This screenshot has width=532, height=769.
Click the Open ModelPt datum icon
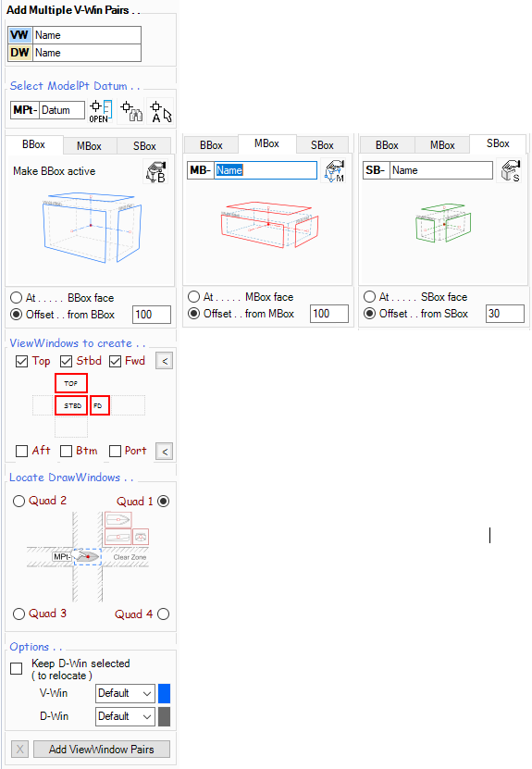pyautogui.click(x=101, y=111)
